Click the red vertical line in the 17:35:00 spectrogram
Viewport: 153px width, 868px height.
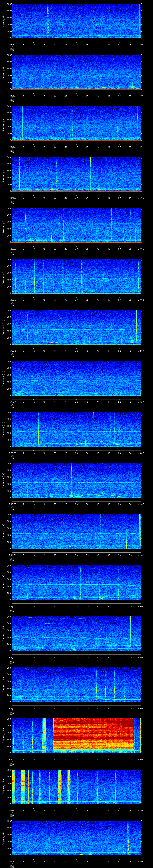click(x=26, y=225)
